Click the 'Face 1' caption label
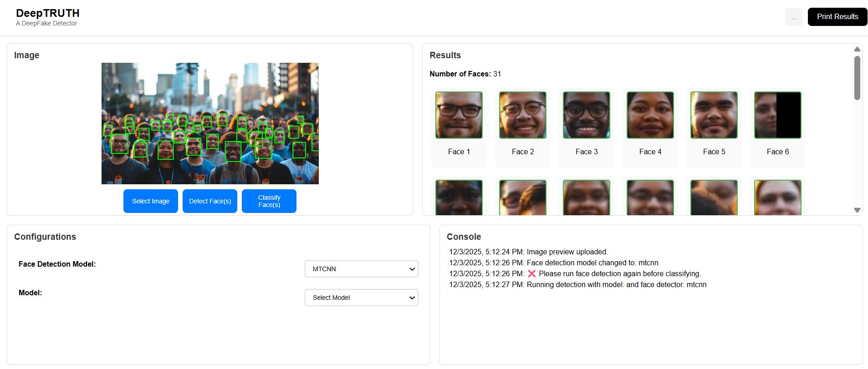The height and width of the screenshot is (369, 868). [x=459, y=152]
